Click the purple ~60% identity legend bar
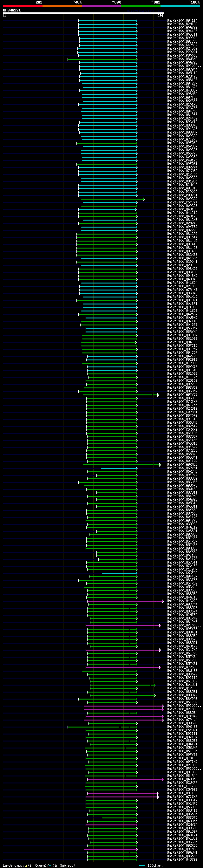Image resolution: width=203 pixels, height=868 pixels. pyautogui.click(x=101, y=6)
